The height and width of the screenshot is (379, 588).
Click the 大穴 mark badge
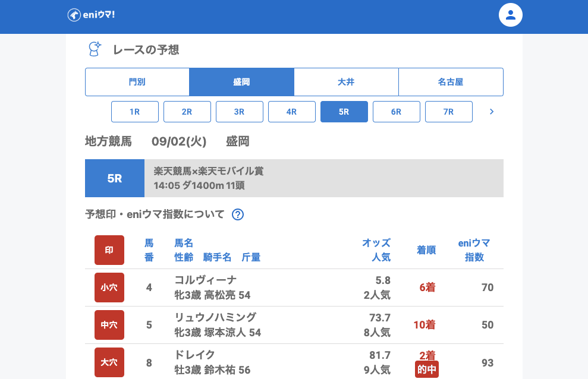coord(109,362)
